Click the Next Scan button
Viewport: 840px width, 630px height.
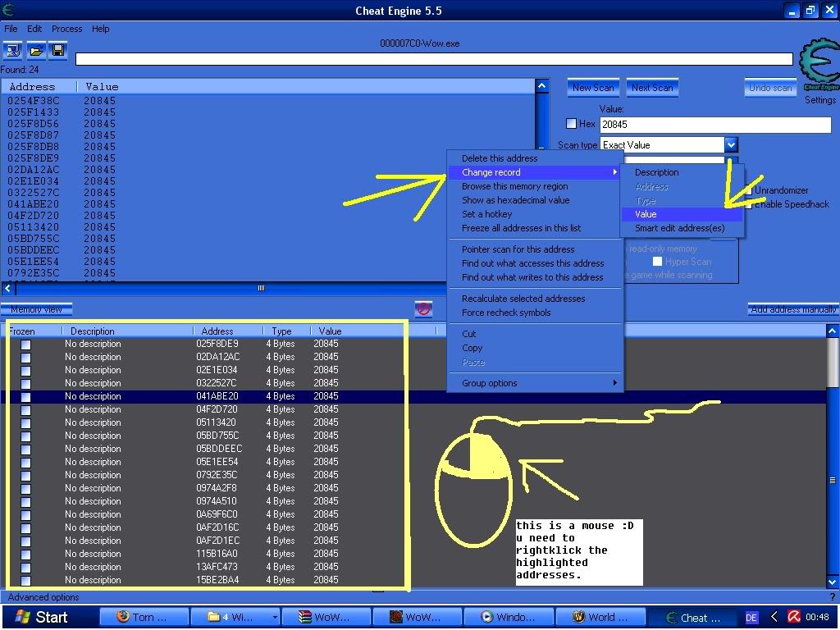pos(652,88)
